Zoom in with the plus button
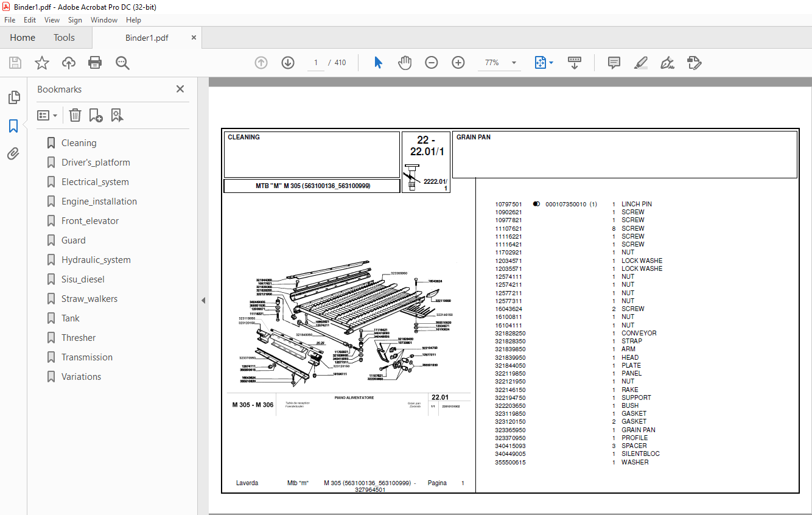 458,63
